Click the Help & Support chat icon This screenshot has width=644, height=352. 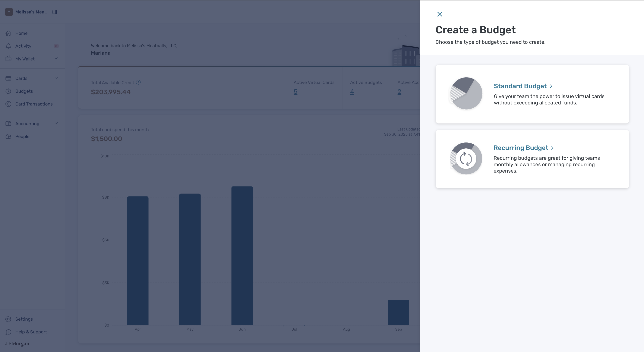[9, 332]
